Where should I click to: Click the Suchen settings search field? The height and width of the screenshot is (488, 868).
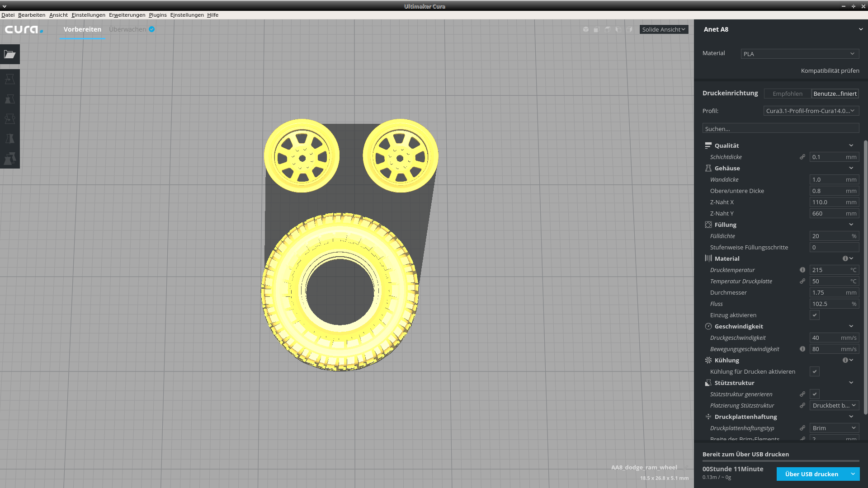tap(780, 129)
